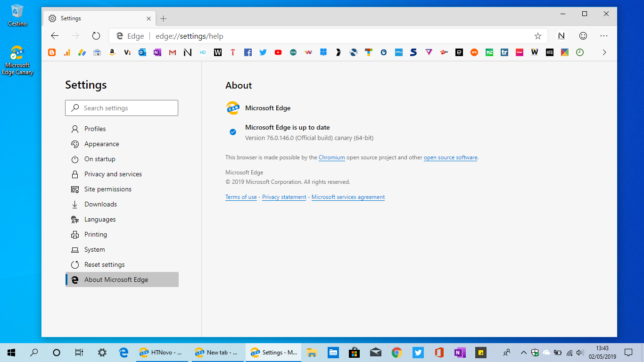The image size is (644, 362).
Task: Open the TechCrunch bookmark
Action: coord(489,52)
